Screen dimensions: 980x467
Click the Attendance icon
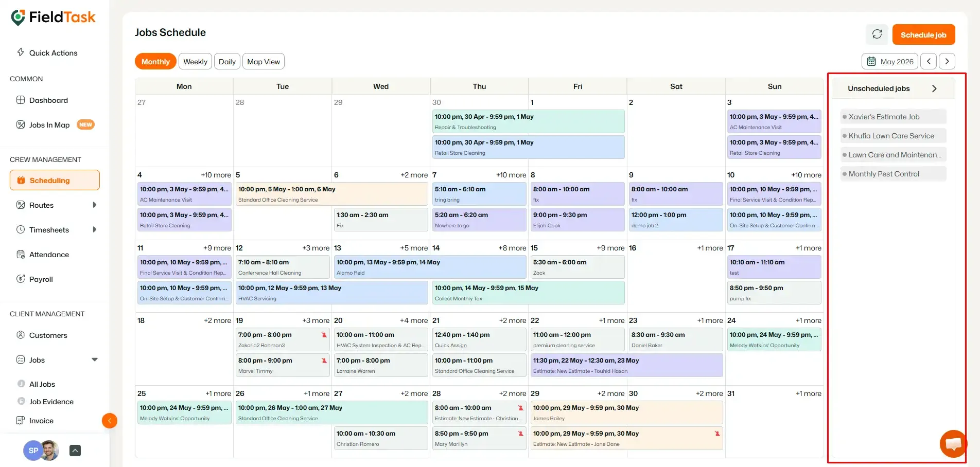[21, 254]
